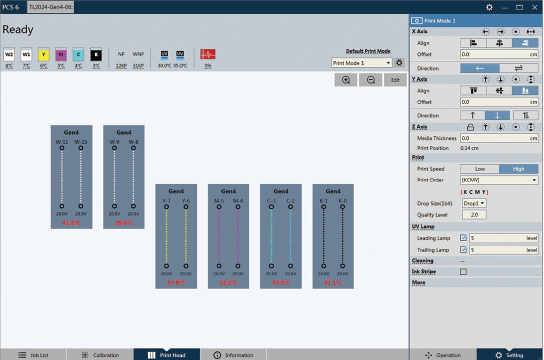Enable the Ink Stripe checkbox
The width and height of the screenshot is (544, 360).
(x=463, y=272)
